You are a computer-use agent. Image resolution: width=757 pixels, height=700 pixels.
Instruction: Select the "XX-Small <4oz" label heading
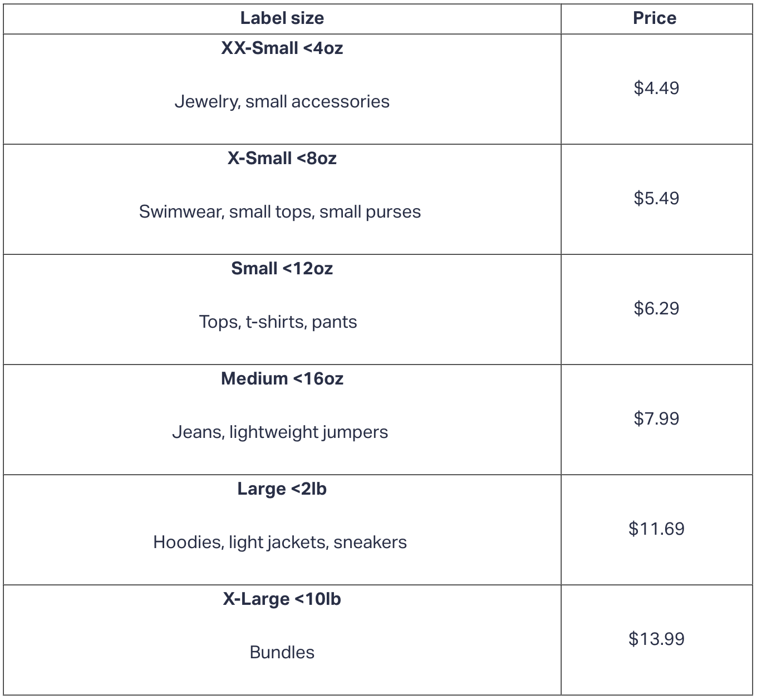tap(282, 48)
